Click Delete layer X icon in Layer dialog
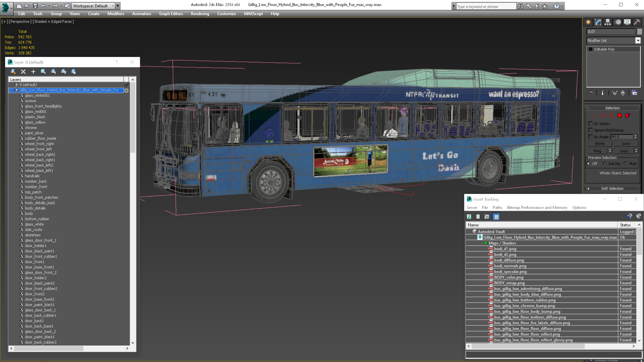This screenshot has width=644, height=362. coord(23,72)
